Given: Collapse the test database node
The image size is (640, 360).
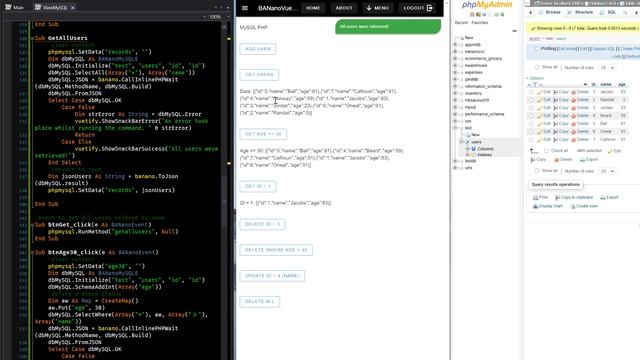Looking at the screenshot, I should click(x=456, y=128).
